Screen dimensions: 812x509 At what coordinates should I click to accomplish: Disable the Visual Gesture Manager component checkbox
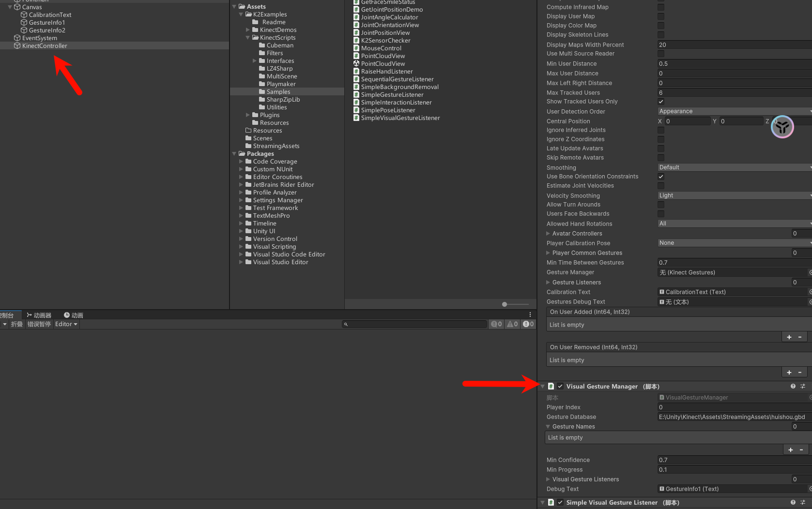click(x=560, y=386)
